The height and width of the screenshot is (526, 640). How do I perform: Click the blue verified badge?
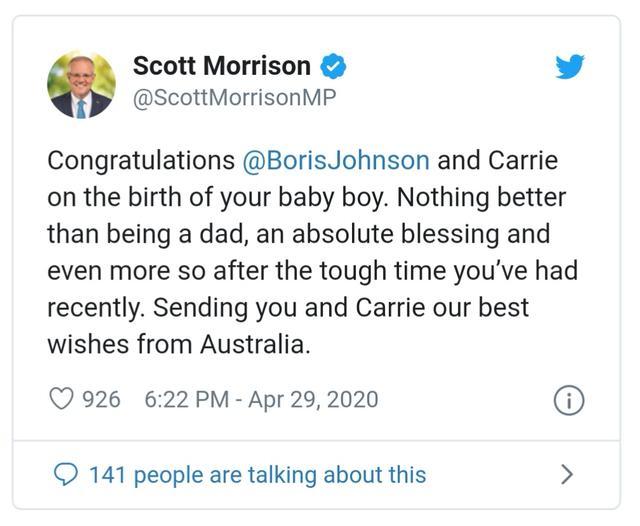(x=334, y=67)
